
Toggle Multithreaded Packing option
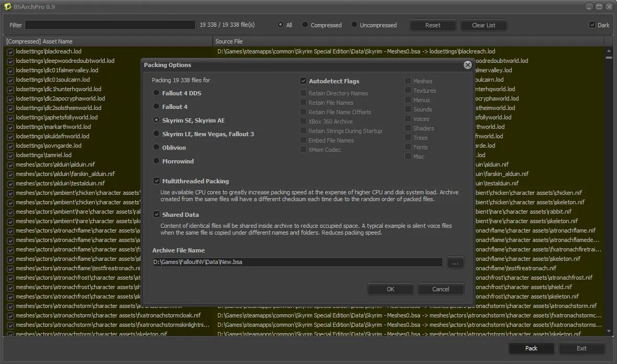(x=157, y=181)
